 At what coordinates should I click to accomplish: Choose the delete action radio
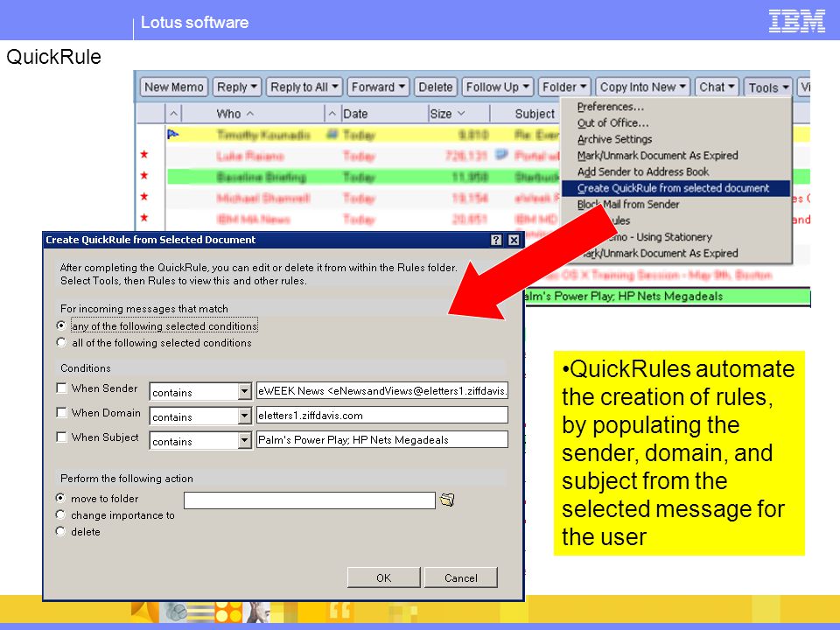[x=60, y=531]
